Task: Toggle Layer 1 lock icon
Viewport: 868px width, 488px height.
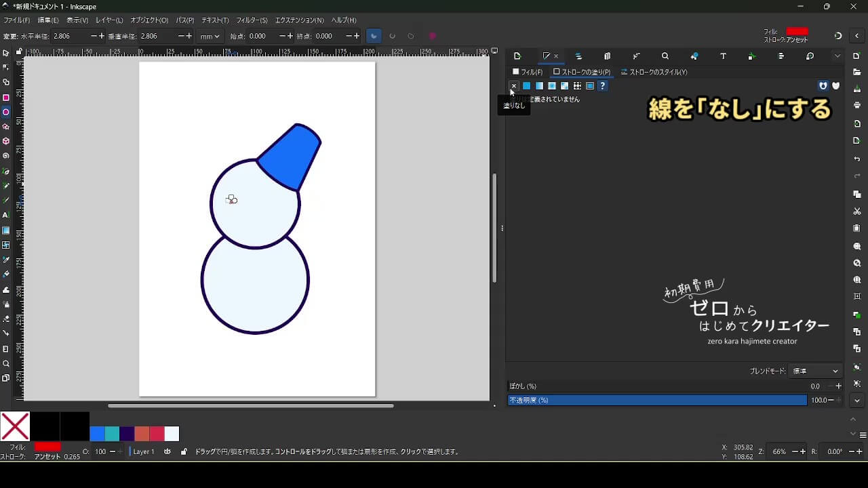Action: point(184,451)
